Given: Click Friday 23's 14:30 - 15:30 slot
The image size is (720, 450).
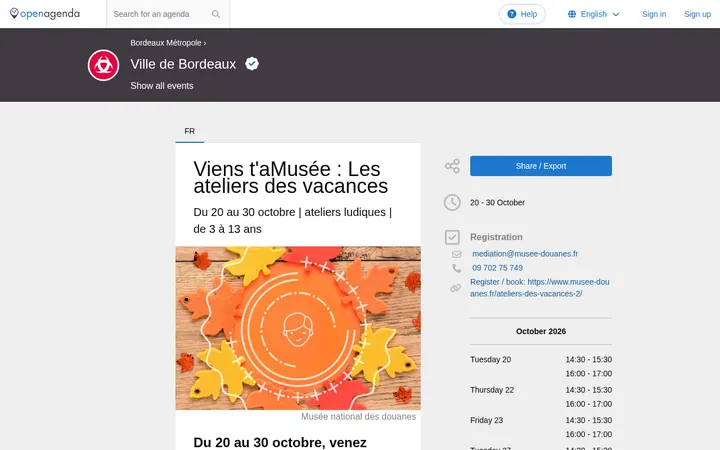Looking at the screenshot, I should coord(589,420).
